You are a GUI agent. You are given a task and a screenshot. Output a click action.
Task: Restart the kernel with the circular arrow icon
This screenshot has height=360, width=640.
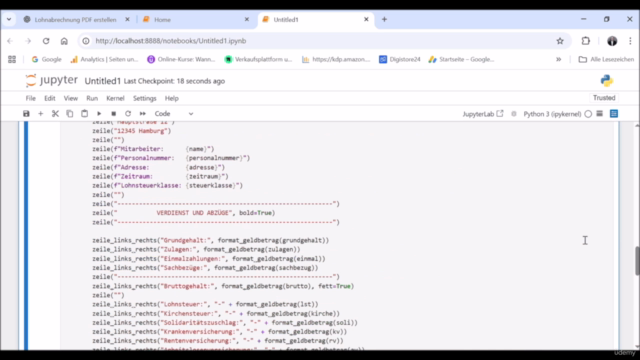(128, 114)
